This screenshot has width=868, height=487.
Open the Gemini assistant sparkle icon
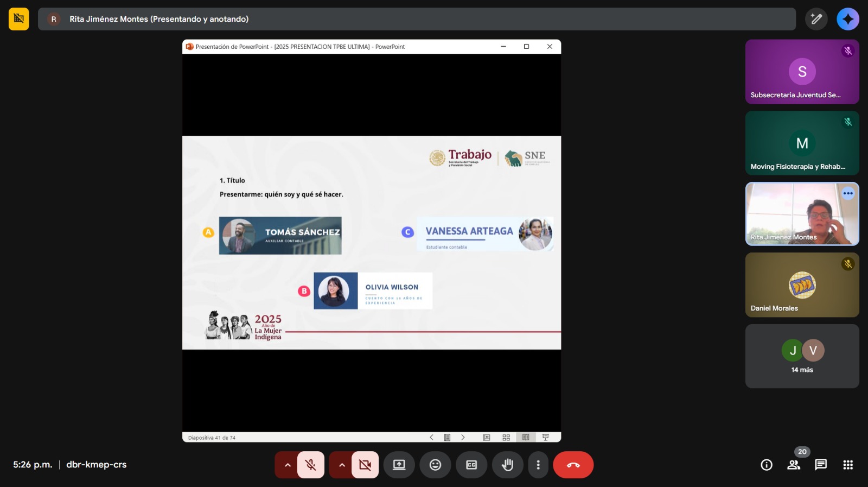(x=847, y=19)
